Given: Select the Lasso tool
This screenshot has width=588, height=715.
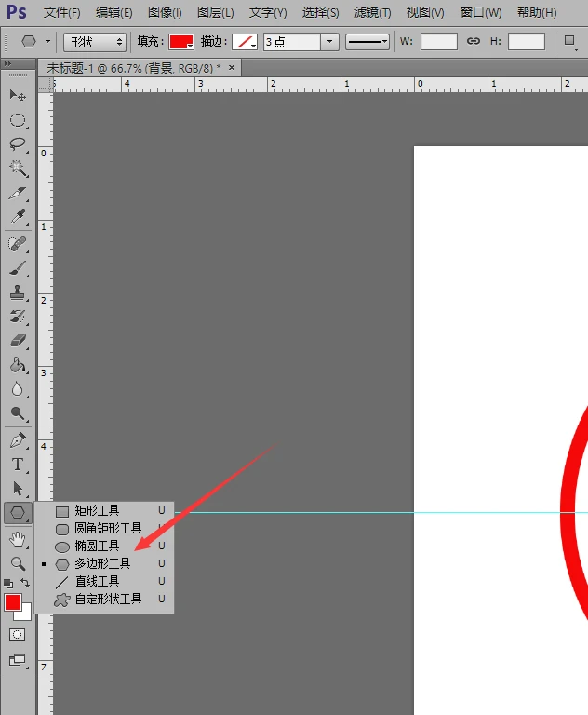Looking at the screenshot, I should pyautogui.click(x=18, y=144).
